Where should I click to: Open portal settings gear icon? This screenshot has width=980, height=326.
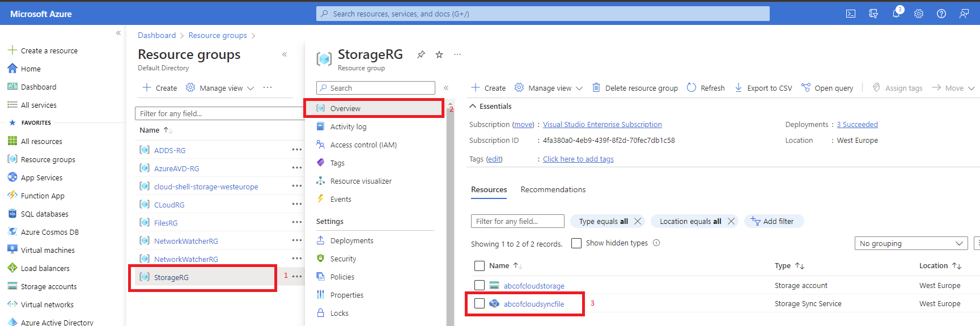coord(919,14)
